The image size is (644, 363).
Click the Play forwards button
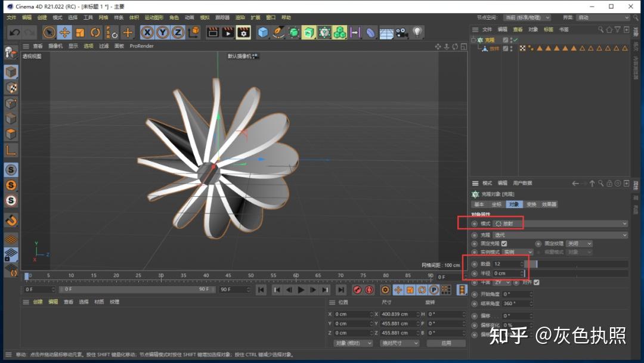click(x=301, y=290)
